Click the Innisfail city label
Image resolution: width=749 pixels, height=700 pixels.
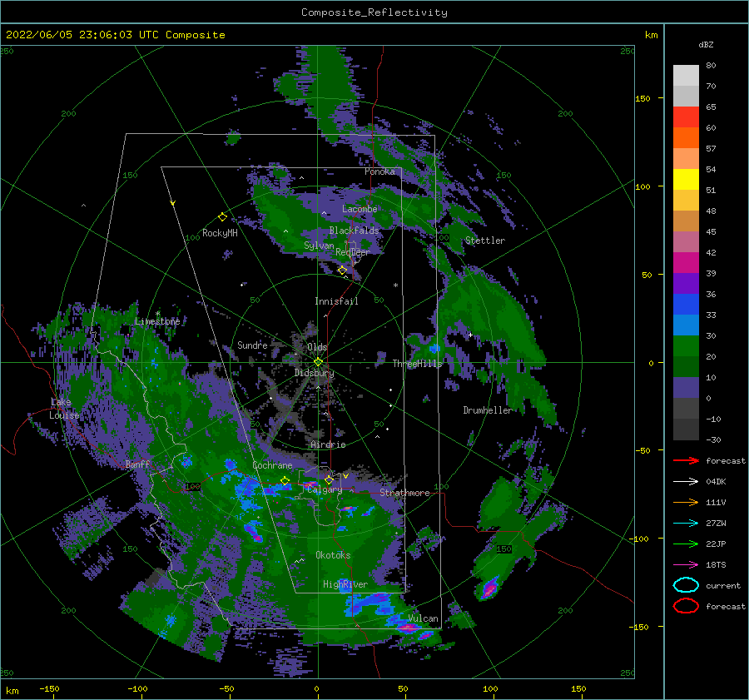coord(336,301)
